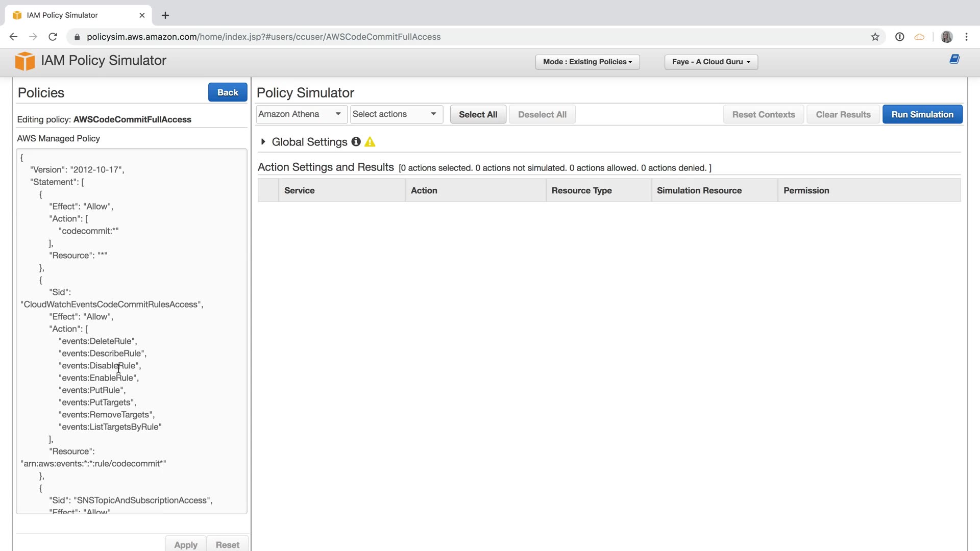Open the blue documentation book icon

(954, 59)
